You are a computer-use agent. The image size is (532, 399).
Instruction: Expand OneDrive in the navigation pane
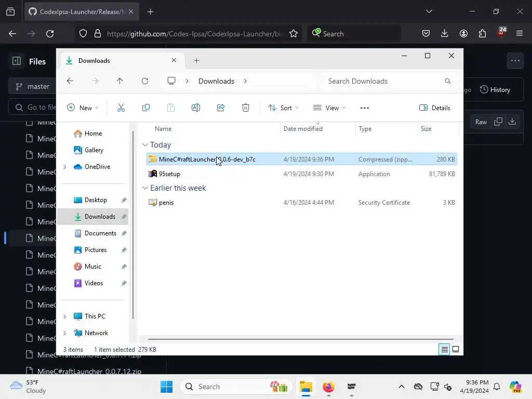click(65, 167)
